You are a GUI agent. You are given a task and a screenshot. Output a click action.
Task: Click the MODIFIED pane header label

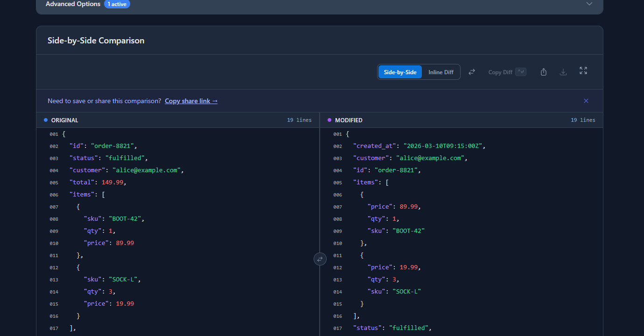[x=349, y=120]
